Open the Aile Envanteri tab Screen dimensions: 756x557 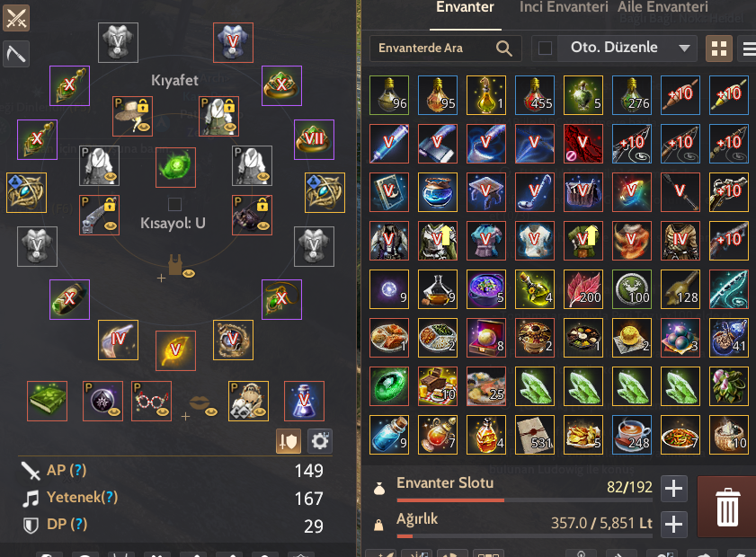click(x=663, y=7)
